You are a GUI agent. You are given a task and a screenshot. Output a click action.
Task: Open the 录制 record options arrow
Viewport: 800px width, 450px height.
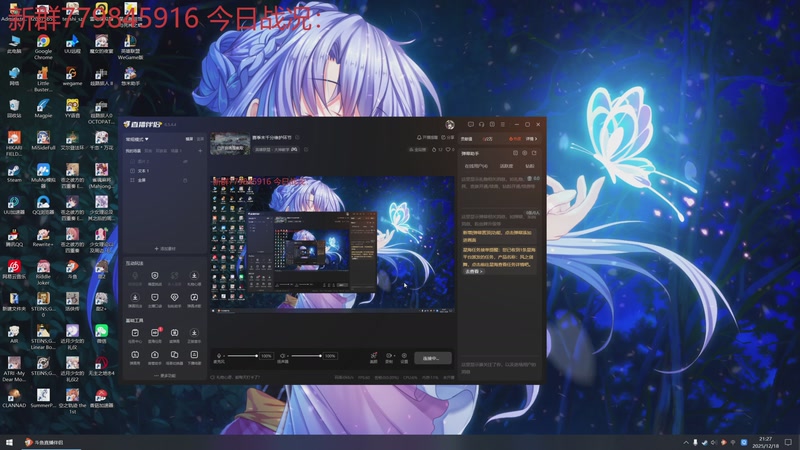tap(393, 356)
